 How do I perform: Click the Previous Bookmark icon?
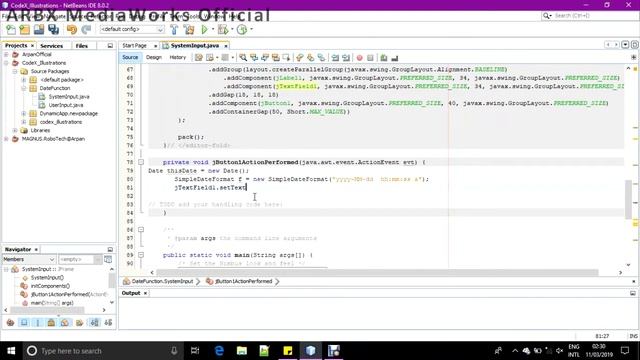[x=300, y=58]
